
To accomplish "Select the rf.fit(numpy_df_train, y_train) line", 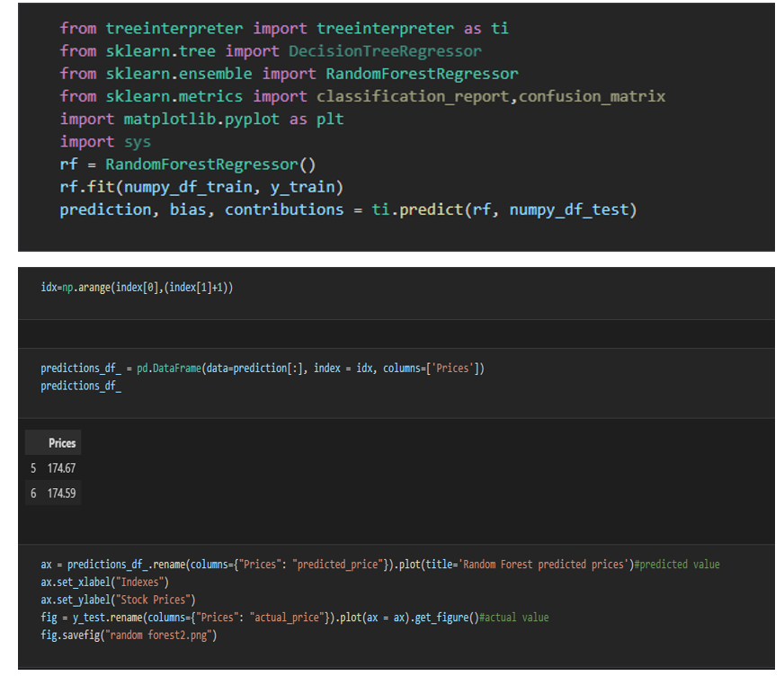I will 201,187.
